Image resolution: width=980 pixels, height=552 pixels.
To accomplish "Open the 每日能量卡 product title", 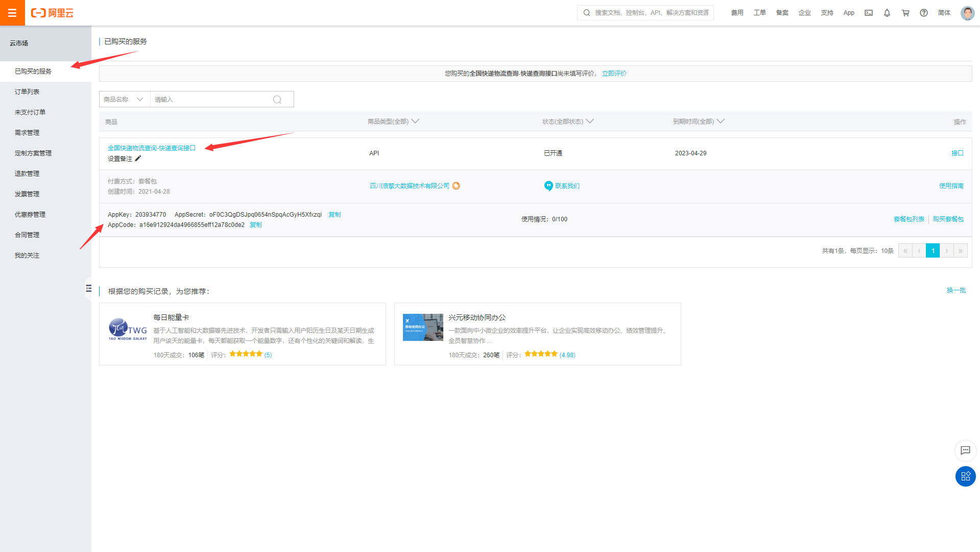I will pyautogui.click(x=171, y=317).
